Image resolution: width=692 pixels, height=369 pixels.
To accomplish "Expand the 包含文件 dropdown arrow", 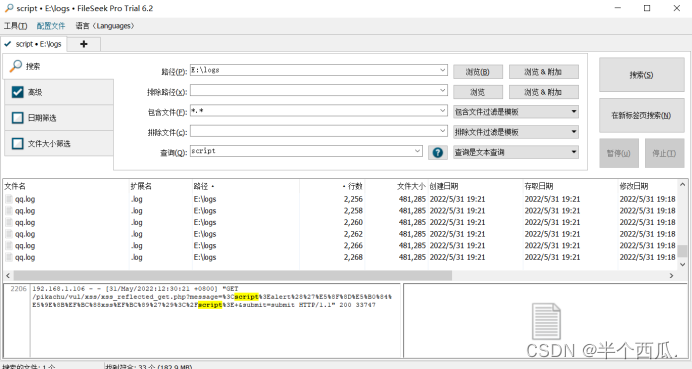I will tap(443, 111).
